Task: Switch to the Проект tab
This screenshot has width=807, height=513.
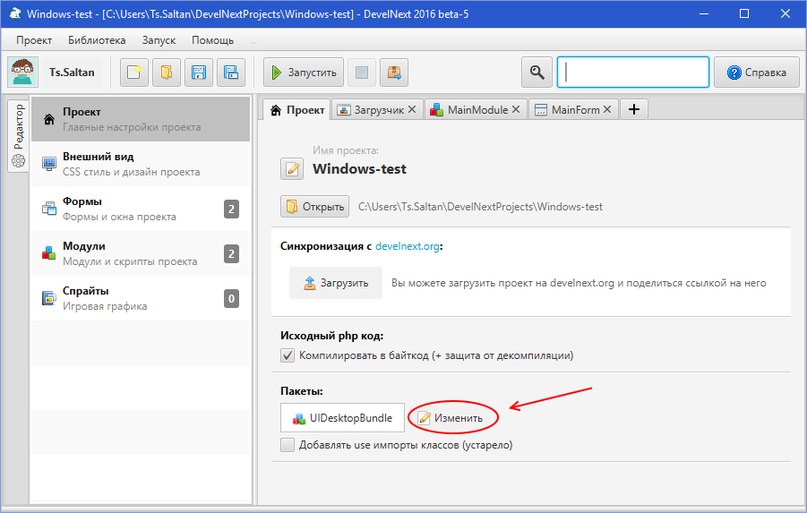Action: click(297, 110)
